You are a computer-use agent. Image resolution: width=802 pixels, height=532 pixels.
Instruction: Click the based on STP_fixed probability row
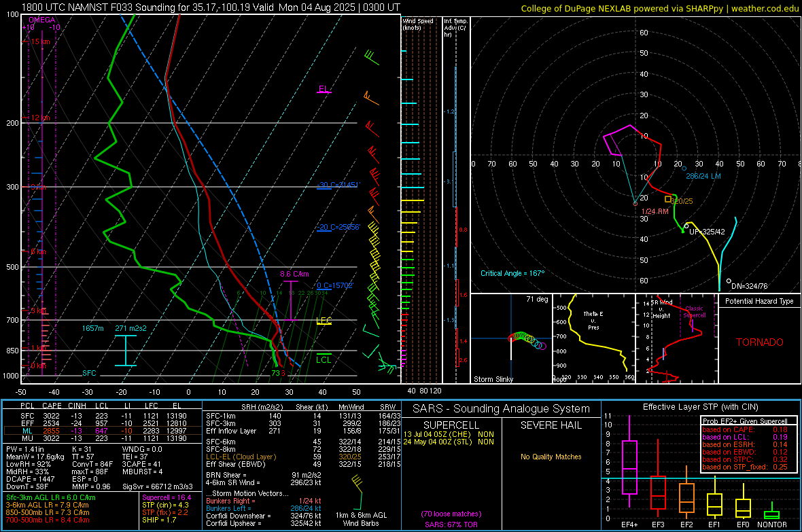click(745, 467)
